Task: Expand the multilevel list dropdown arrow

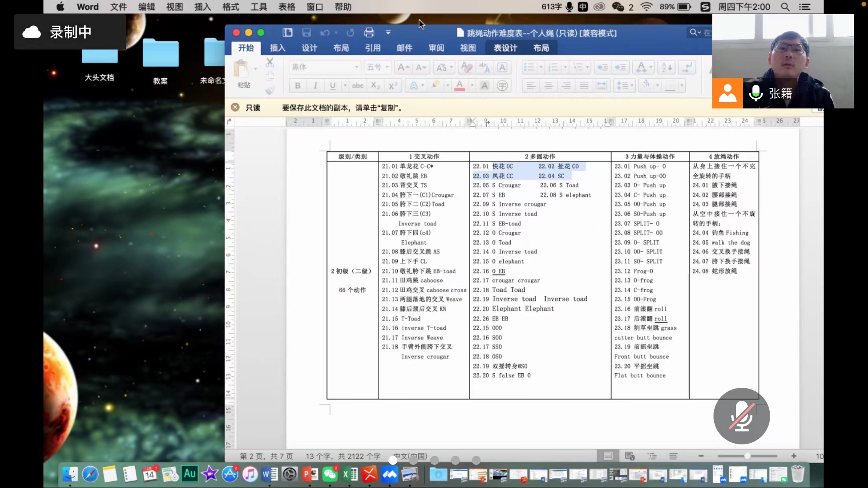Action: 587,68
